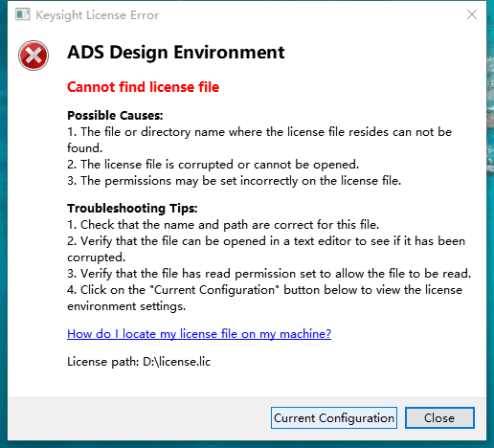Click tip three about read permission
Image resolution: width=494 pixels, height=448 pixels.
269,274
